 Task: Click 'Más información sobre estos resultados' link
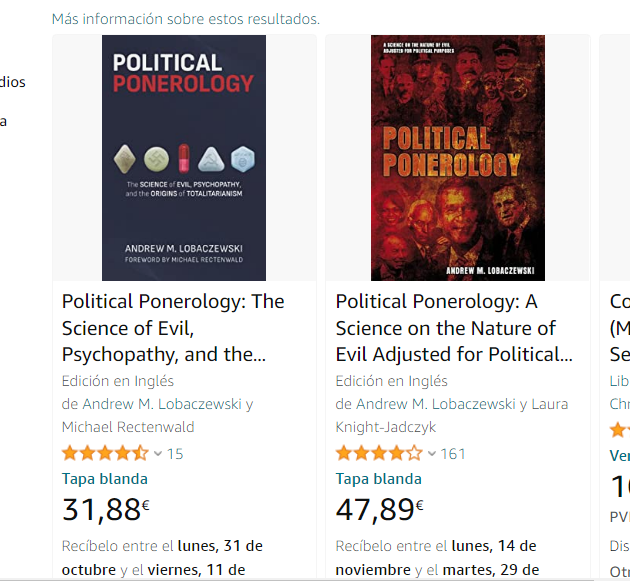(186, 19)
